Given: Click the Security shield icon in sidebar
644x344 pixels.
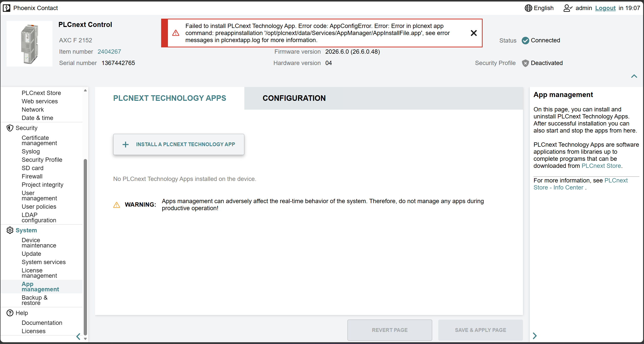Looking at the screenshot, I should (x=10, y=128).
